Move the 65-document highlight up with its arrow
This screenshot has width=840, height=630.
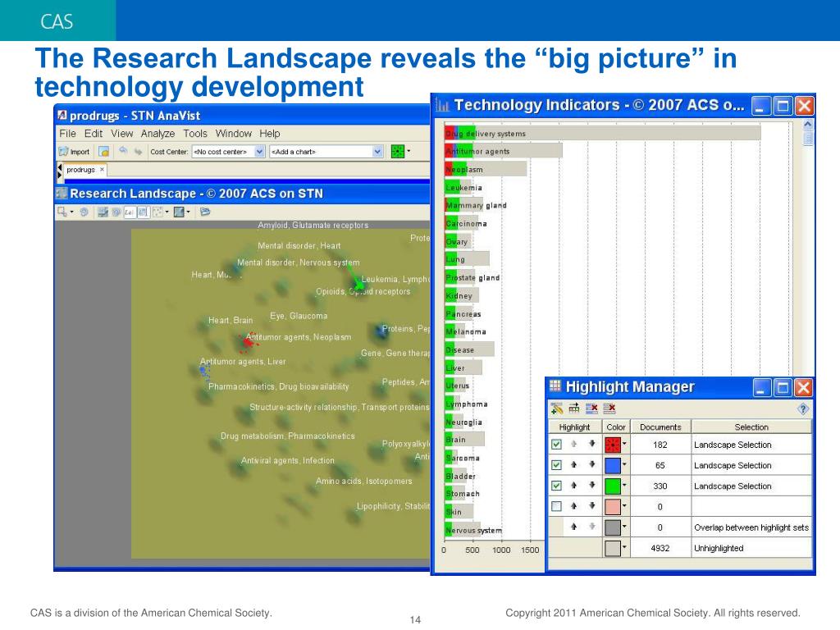tap(573, 464)
